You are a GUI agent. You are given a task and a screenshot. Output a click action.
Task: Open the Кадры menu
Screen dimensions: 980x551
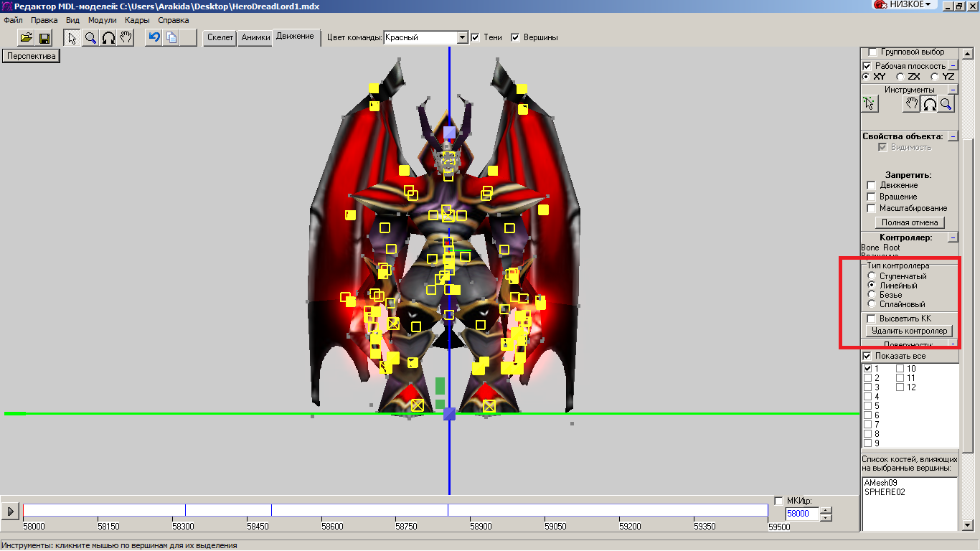point(137,20)
